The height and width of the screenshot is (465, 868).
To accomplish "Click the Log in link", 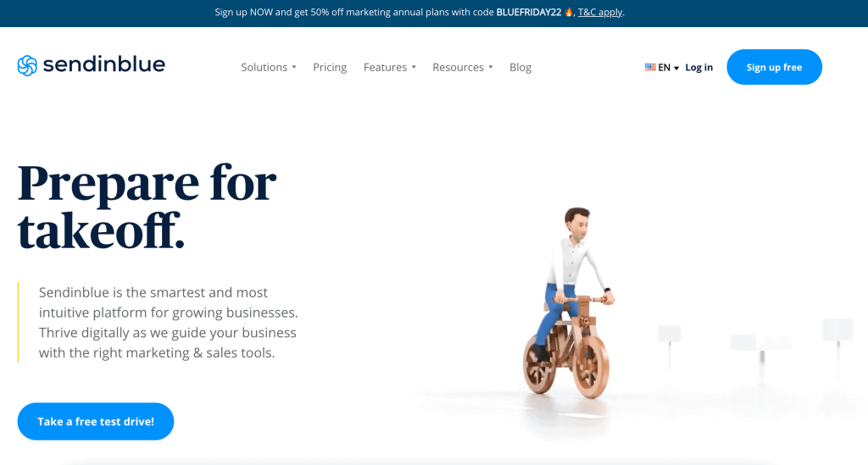I will pos(699,68).
